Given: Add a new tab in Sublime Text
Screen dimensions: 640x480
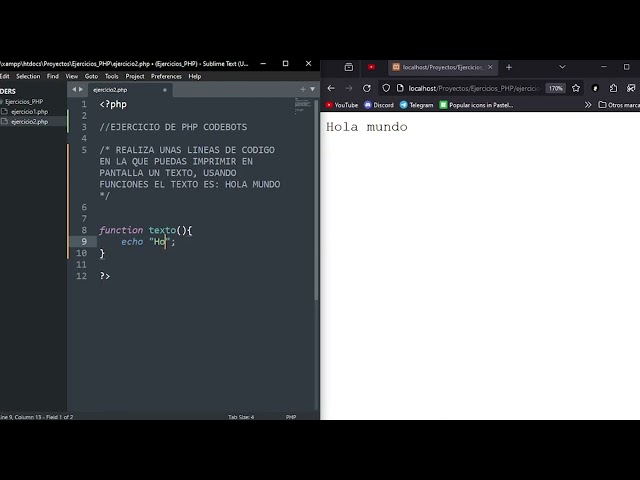Looking at the screenshot, I should coord(303,89).
